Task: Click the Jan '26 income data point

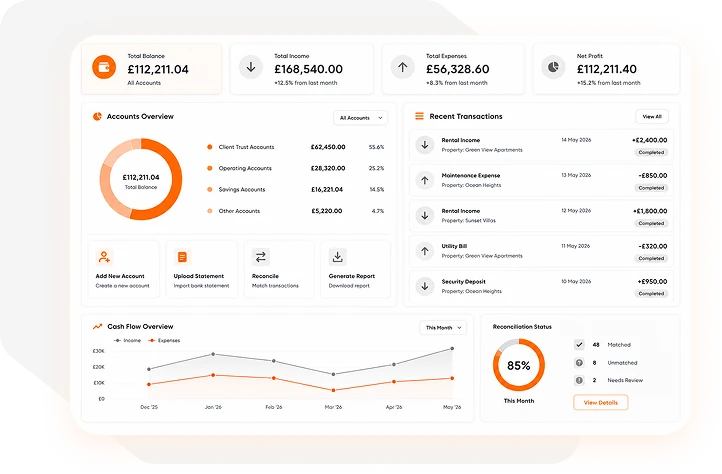Action: pyautogui.click(x=213, y=354)
